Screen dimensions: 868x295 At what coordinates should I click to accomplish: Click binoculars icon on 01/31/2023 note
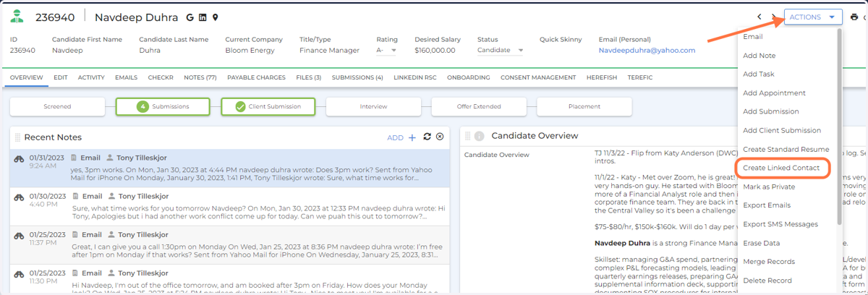click(x=20, y=158)
